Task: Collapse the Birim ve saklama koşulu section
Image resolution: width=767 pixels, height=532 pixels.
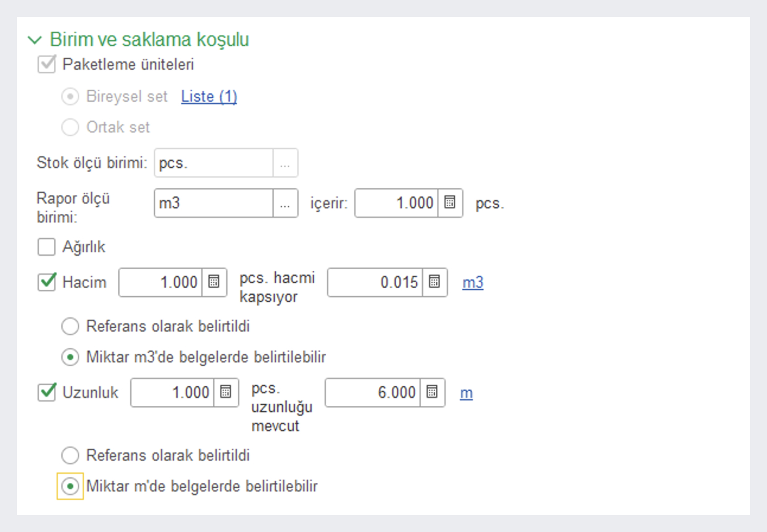Action: [x=35, y=40]
